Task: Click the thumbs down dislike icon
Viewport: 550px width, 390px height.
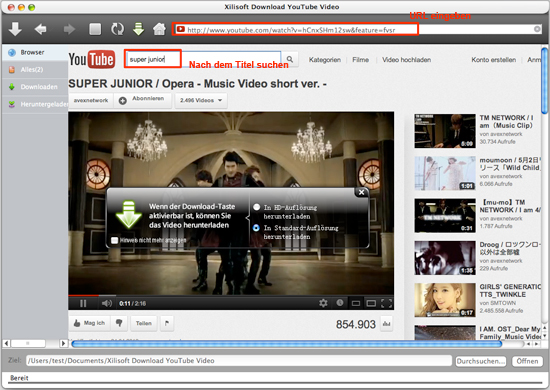Action: (x=119, y=323)
